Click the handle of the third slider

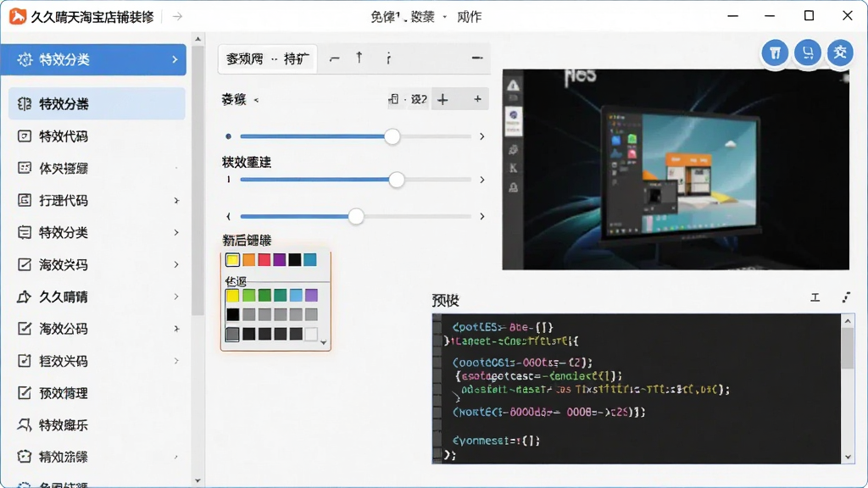point(356,216)
